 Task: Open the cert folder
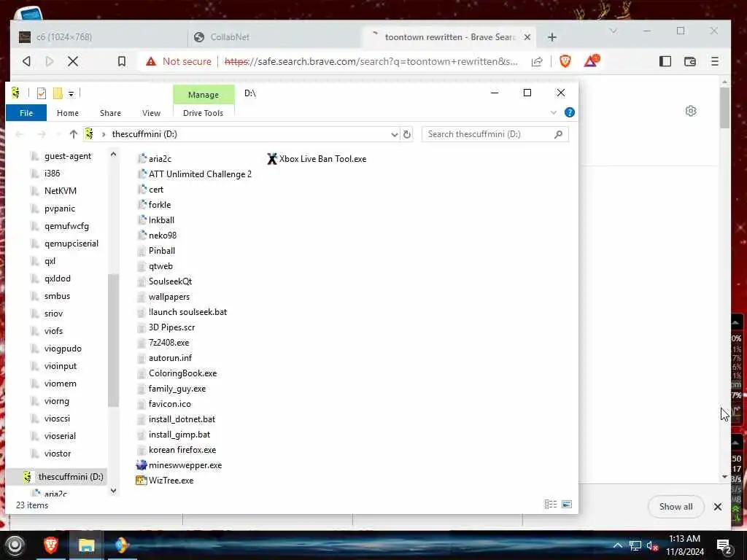(x=150, y=190)
